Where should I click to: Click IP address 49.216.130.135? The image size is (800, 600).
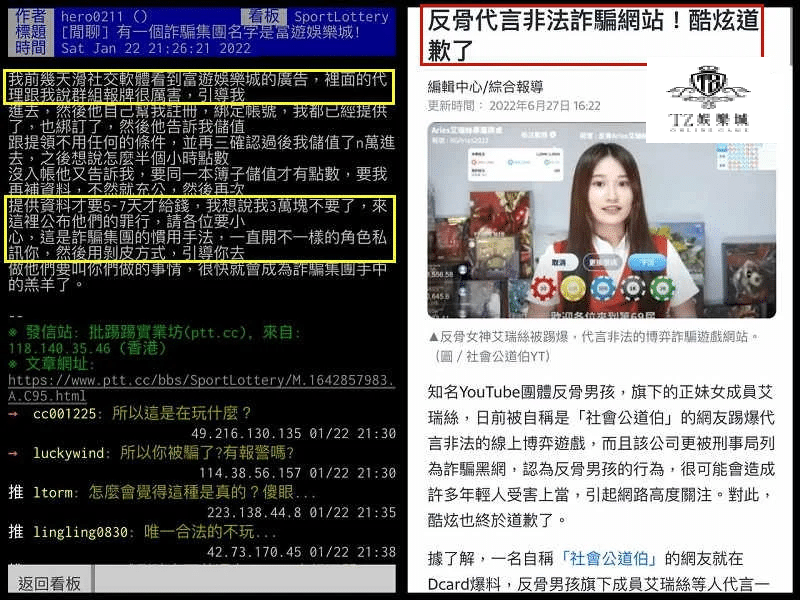point(246,433)
